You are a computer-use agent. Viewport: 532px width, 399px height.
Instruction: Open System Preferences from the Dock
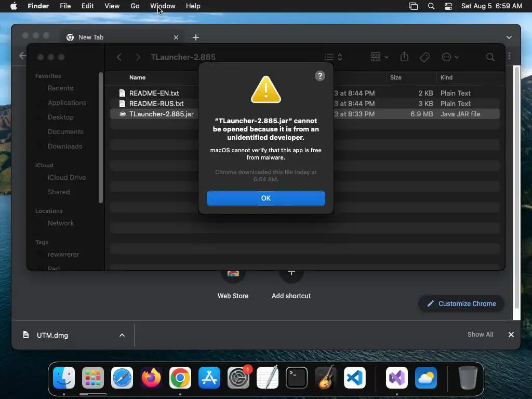tap(238, 378)
